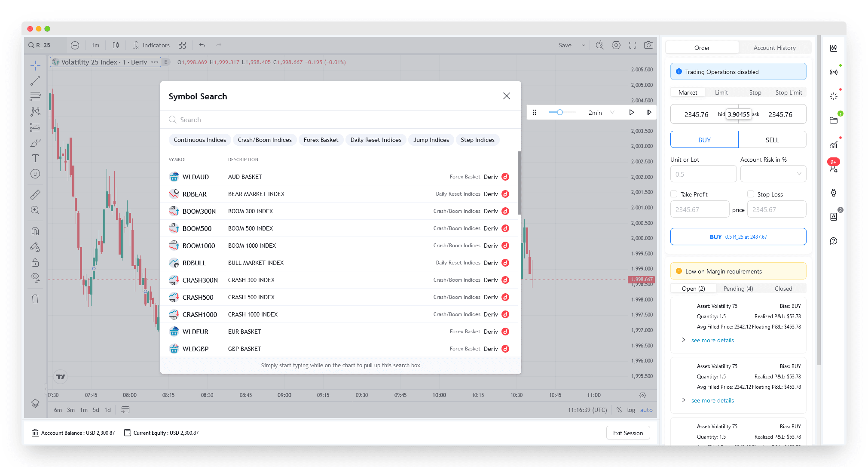Select the crosshair cursor tool
The image size is (868, 467).
35,65
